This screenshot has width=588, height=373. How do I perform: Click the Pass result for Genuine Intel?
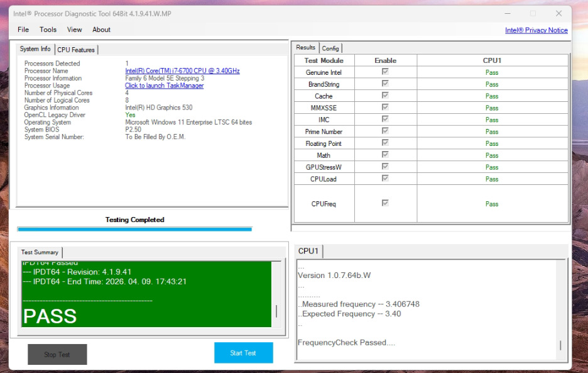(492, 72)
